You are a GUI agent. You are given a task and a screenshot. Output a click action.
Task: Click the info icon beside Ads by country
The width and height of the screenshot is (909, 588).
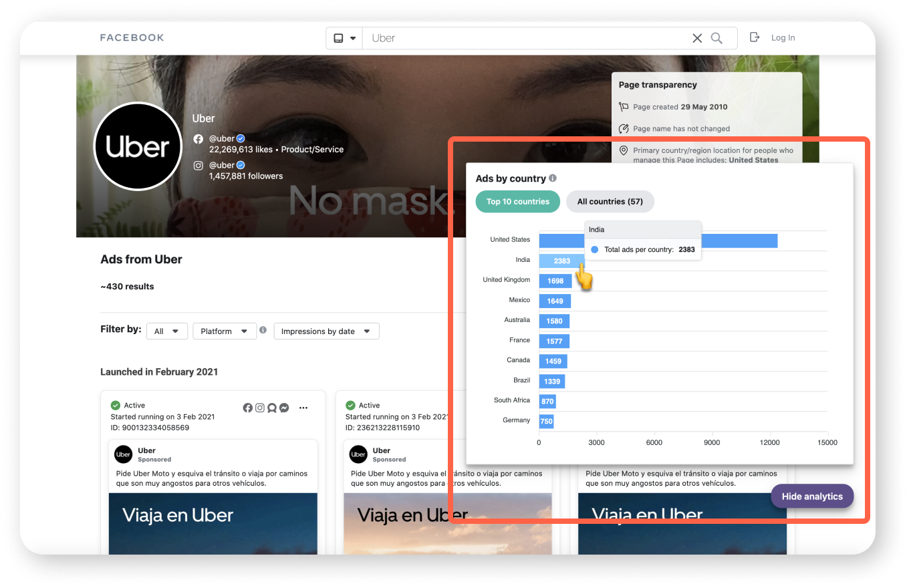(x=553, y=178)
